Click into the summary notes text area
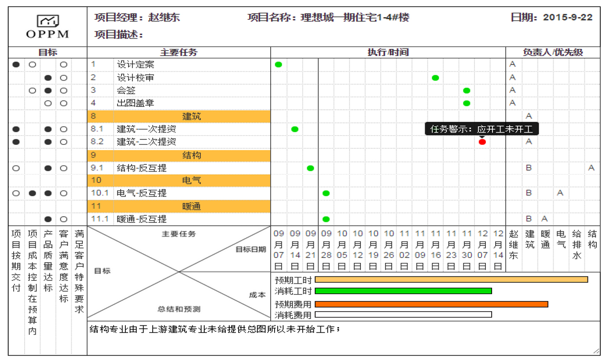 click(343, 339)
